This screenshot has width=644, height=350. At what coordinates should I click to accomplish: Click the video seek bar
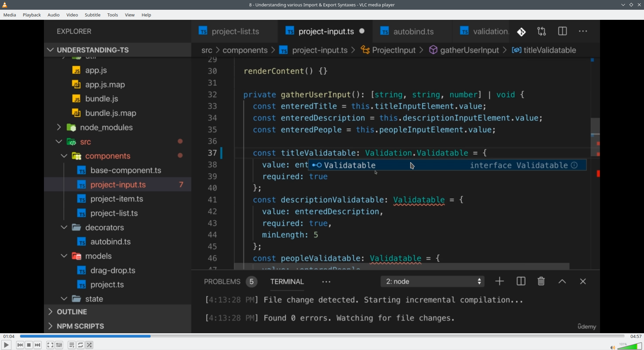pyautogui.click(x=322, y=336)
